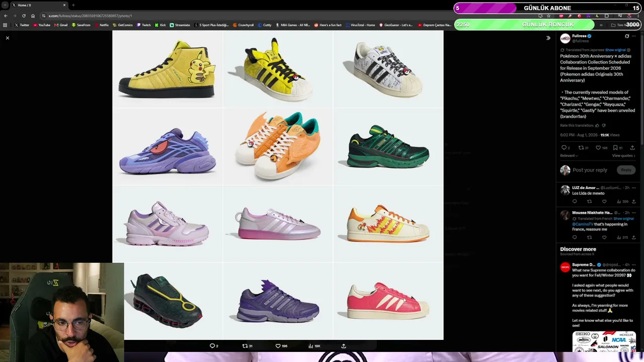The image size is (644, 362).
Task: Open the Kick bookmark
Action: click(160, 25)
